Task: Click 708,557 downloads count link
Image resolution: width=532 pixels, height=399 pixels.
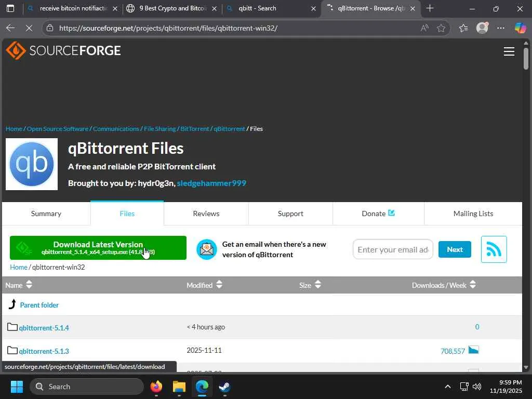Action: pyautogui.click(x=453, y=351)
